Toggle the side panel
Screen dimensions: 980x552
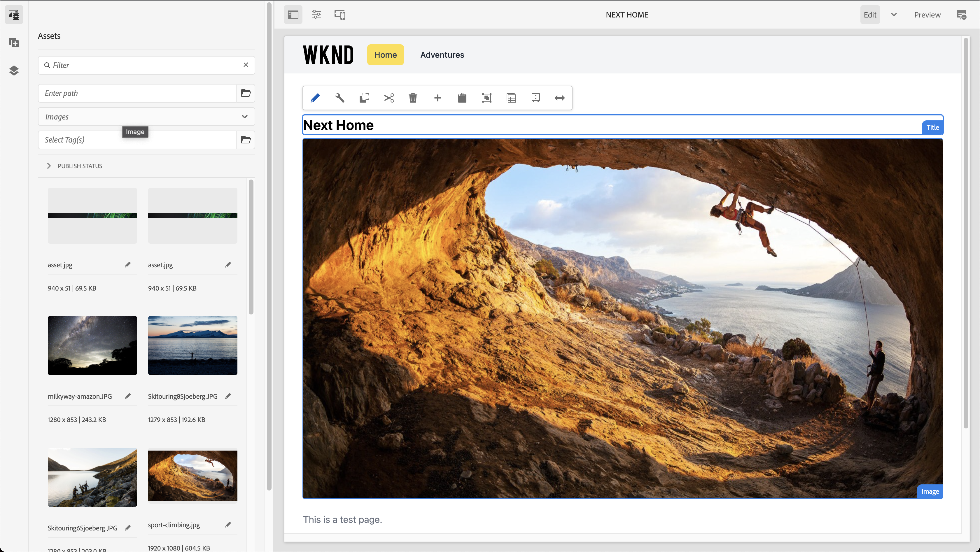pos(293,15)
